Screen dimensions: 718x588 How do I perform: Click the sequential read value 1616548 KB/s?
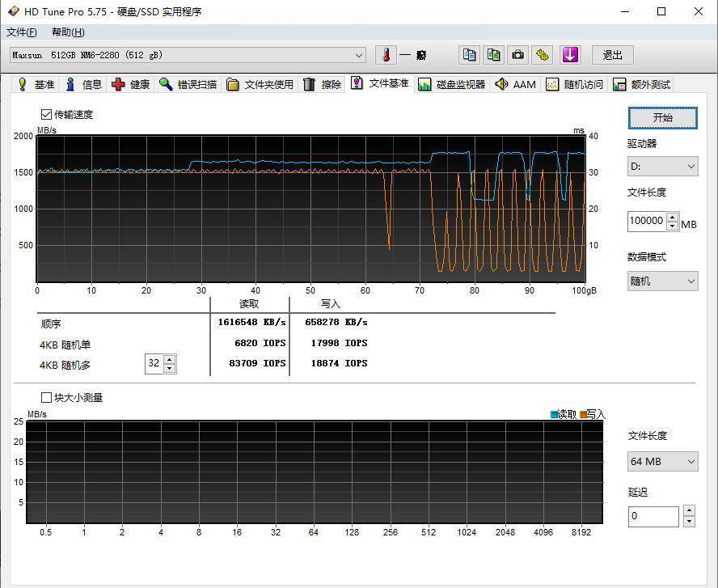pos(251,322)
